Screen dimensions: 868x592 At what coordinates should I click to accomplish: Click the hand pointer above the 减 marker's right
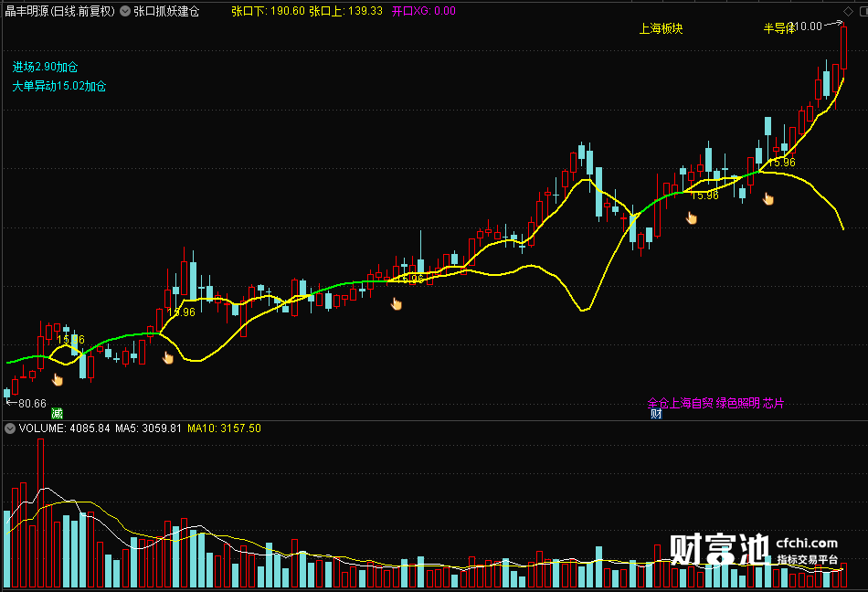[168, 358]
